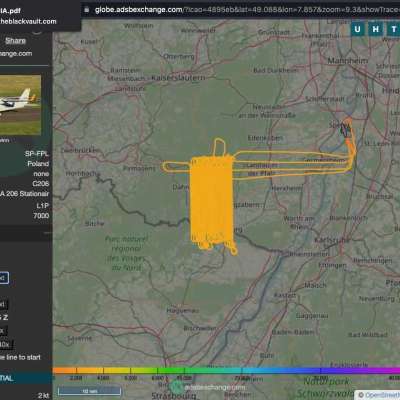Image resolution: width=400 pixels, height=400 pixels.
Task: Select the aircraft marker icon near Speyer
Action: click(345, 130)
